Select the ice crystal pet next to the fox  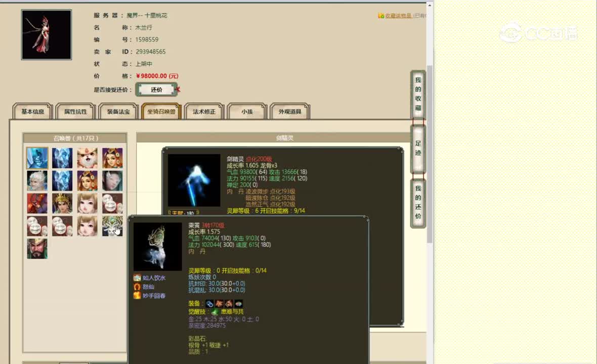click(62, 158)
